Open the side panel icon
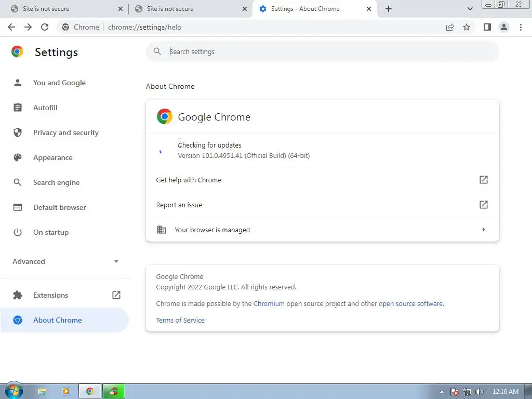 pyautogui.click(x=487, y=27)
